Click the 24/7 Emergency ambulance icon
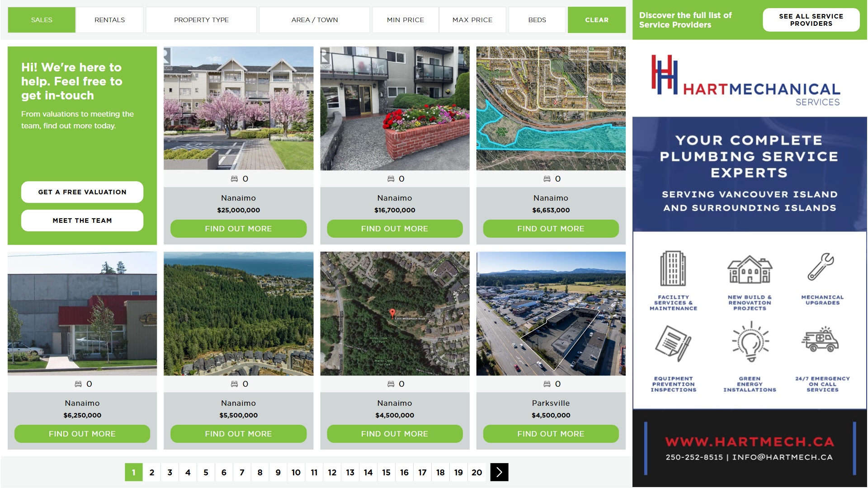 click(820, 340)
